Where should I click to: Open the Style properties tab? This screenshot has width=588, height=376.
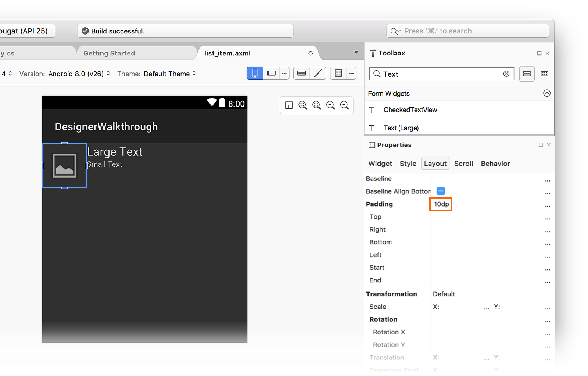(x=408, y=164)
